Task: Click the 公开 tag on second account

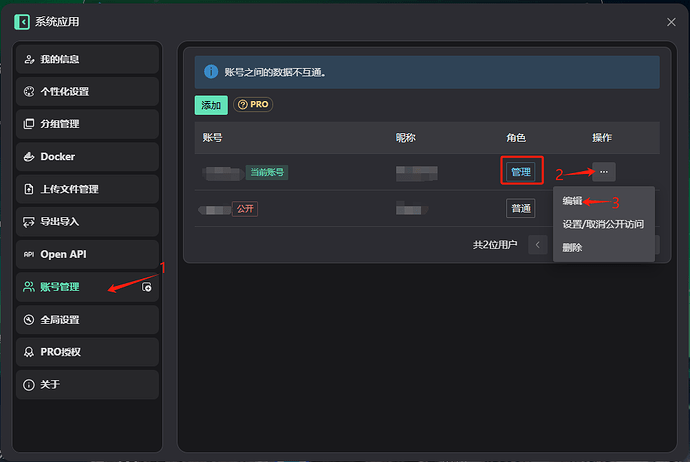Action: click(245, 209)
